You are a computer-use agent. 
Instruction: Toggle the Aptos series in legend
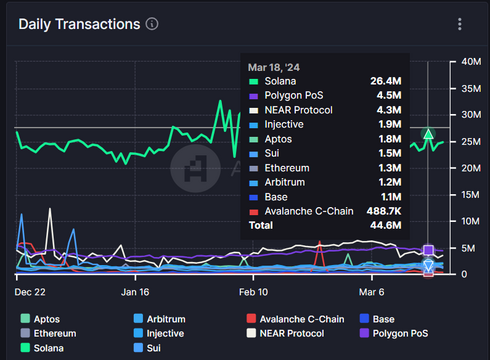pos(40,319)
